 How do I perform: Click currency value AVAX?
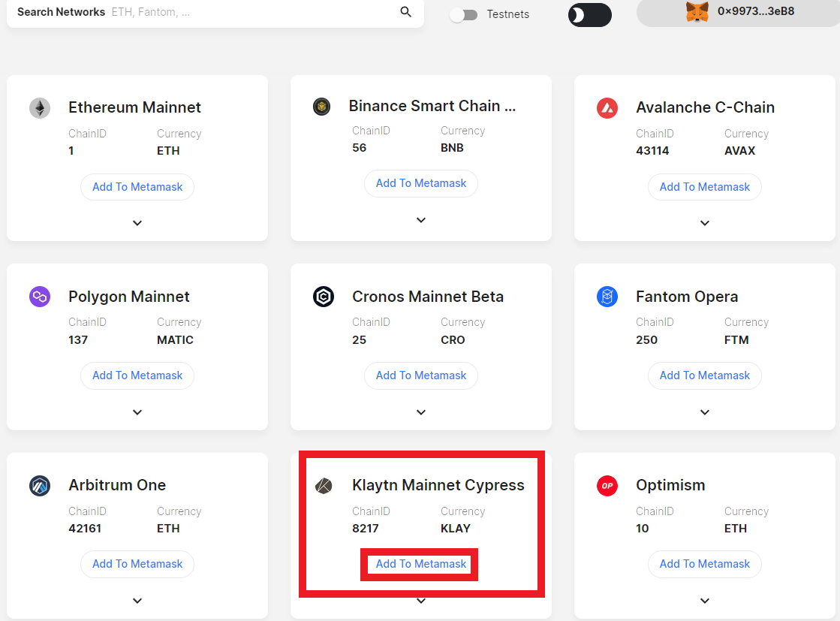740,151
